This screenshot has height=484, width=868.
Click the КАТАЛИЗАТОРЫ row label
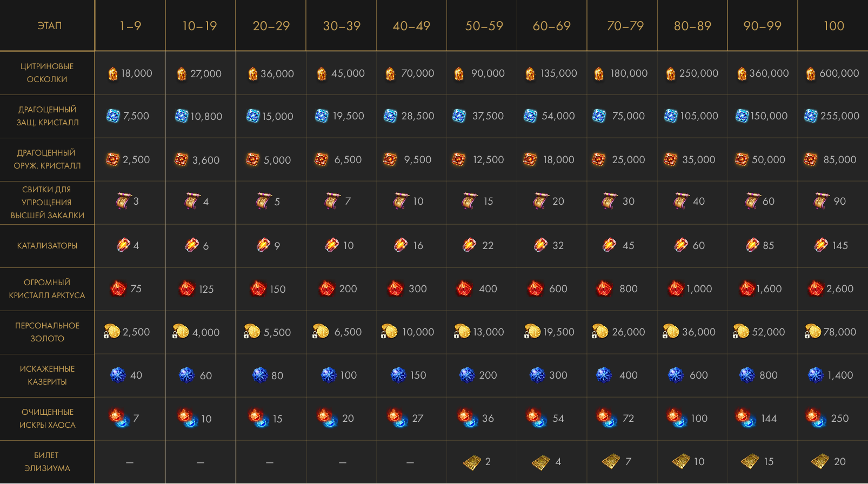[47, 246]
